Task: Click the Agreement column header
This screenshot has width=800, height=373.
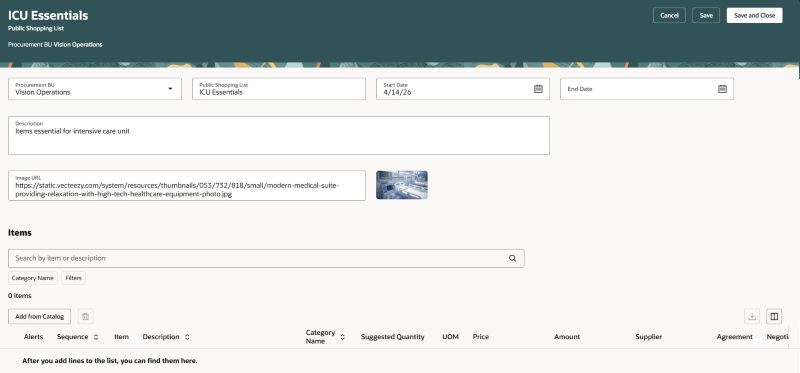Action: pyautogui.click(x=734, y=337)
